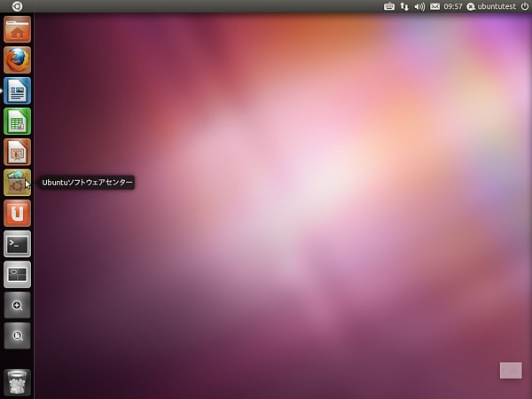Image resolution: width=532 pixels, height=399 pixels.
Task: Click the keyboard input method indicator
Action: [x=389, y=6]
